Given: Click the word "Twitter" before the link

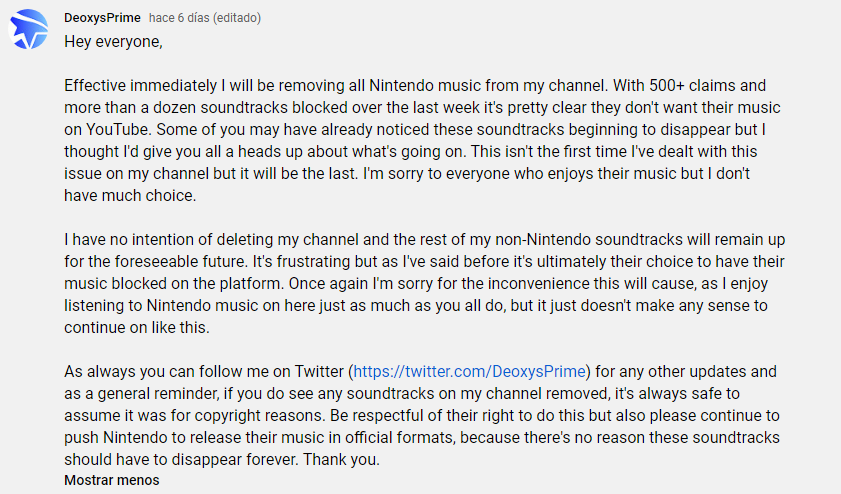Looking at the screenshot, I should click(320, 371).
